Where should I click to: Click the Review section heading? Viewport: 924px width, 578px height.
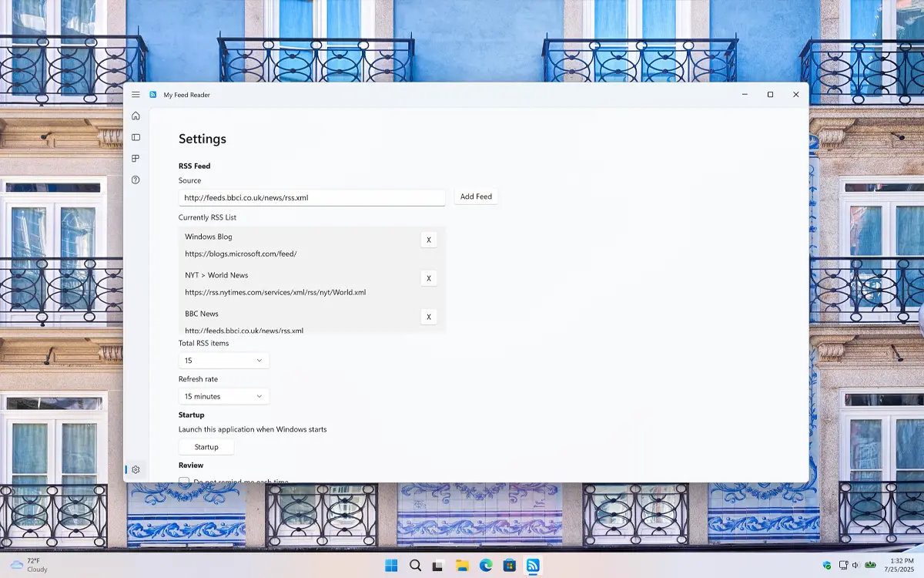point(191,465)
